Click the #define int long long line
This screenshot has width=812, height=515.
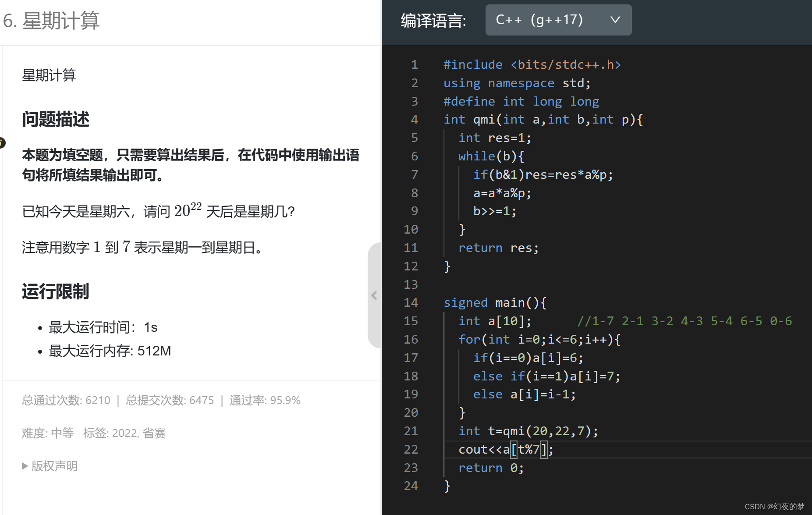pos(521,102)
